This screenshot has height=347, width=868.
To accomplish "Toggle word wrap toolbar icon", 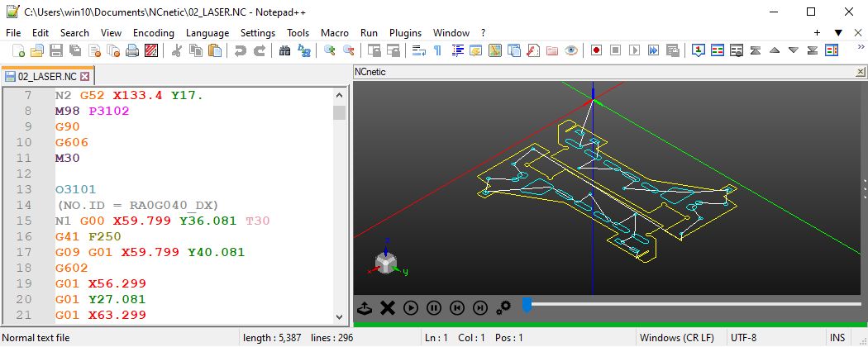I will 419,51.
